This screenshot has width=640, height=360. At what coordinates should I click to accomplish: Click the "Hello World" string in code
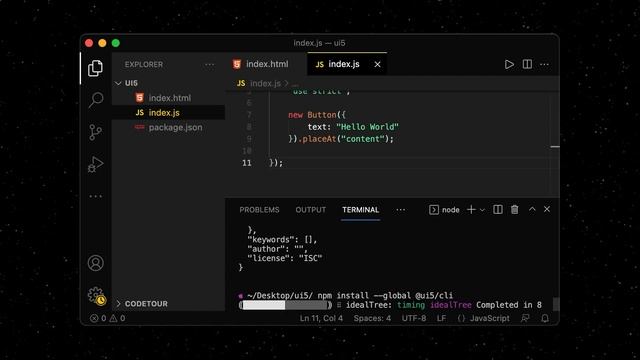click(x=367, y=127)
